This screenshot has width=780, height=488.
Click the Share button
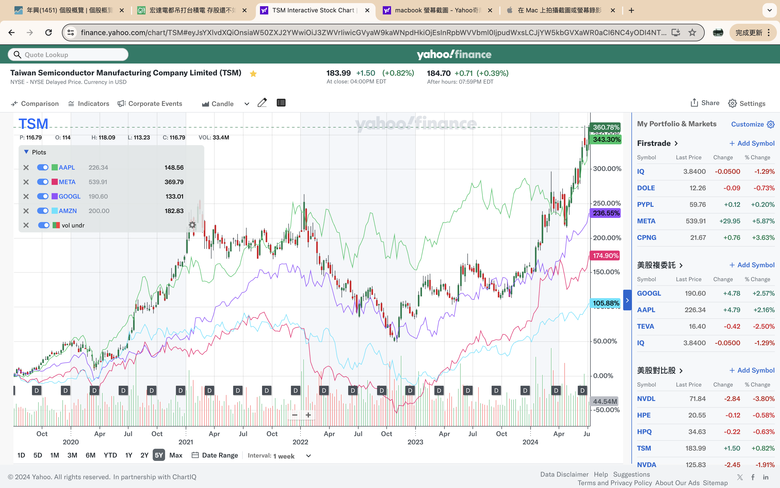tap(705, 103)
